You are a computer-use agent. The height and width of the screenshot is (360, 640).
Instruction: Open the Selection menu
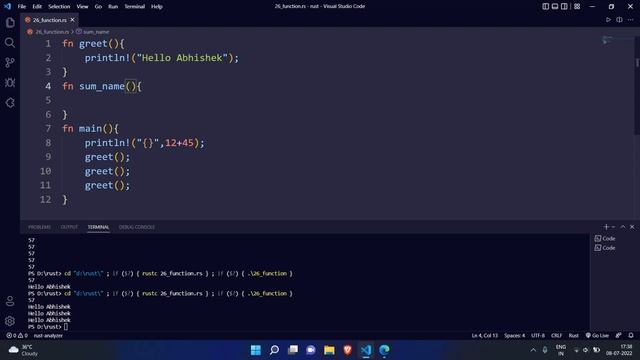click(x=59, y=6)
